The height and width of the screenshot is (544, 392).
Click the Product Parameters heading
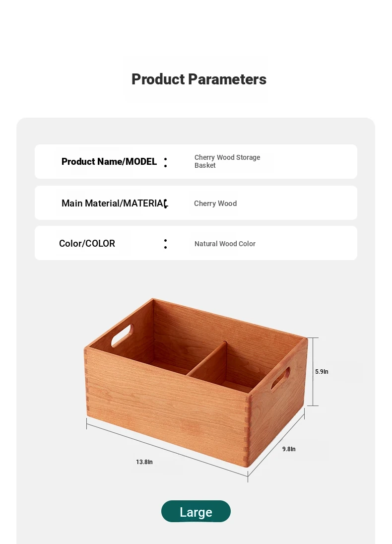click(199, 79)
